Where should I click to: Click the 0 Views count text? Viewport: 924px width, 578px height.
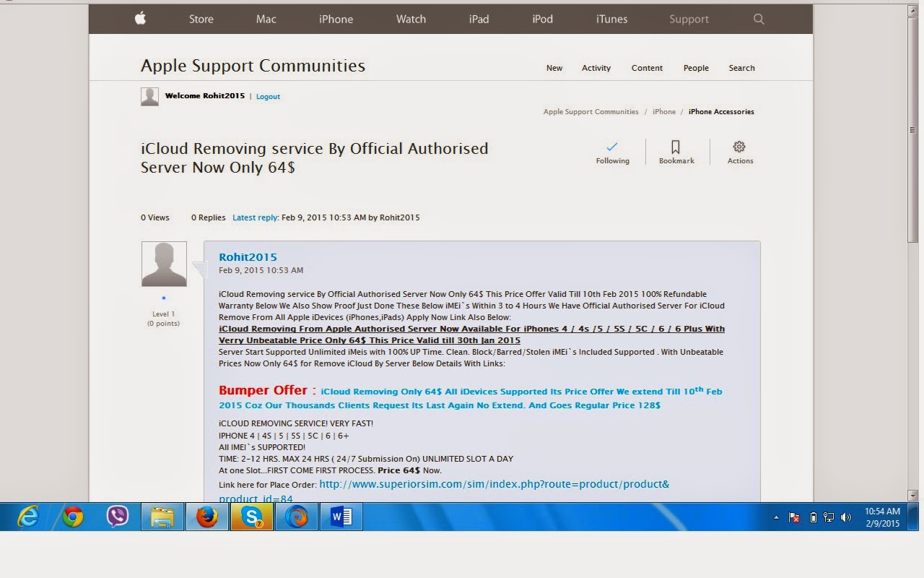click(155, 217)
